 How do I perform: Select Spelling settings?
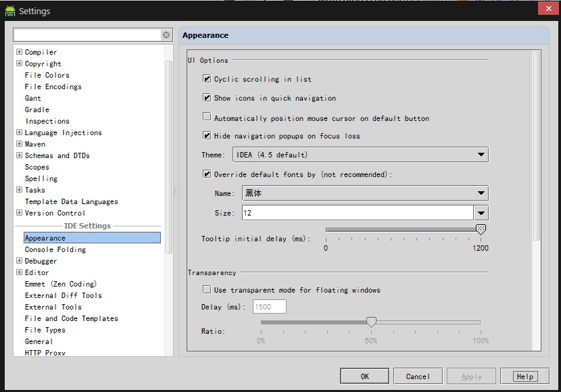tap(41, 178)
